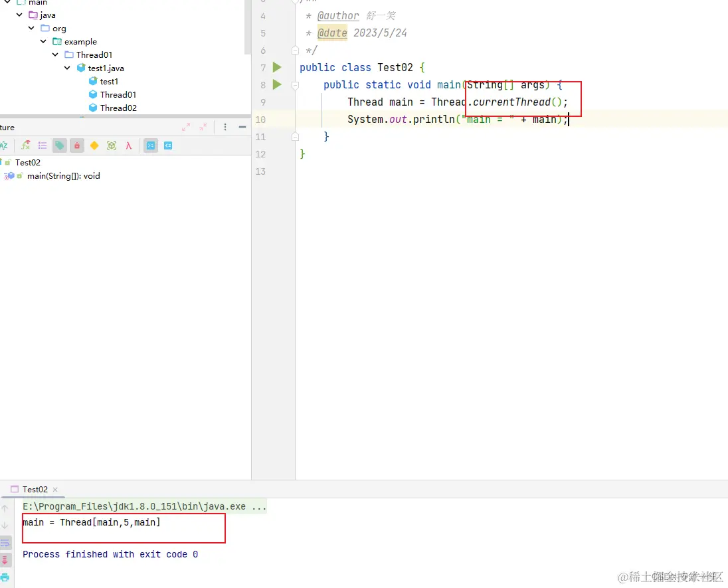
Task: Collapse the java folder in project tree
Action: (19, 15)
